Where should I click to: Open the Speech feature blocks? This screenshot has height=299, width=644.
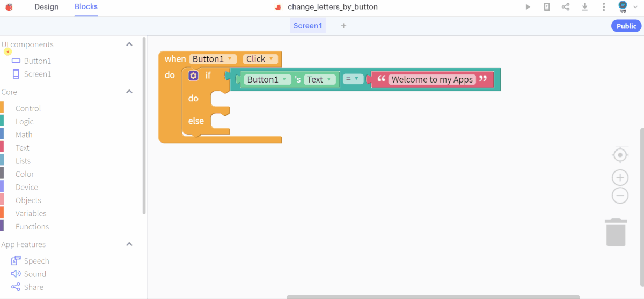tap(30, 261)
